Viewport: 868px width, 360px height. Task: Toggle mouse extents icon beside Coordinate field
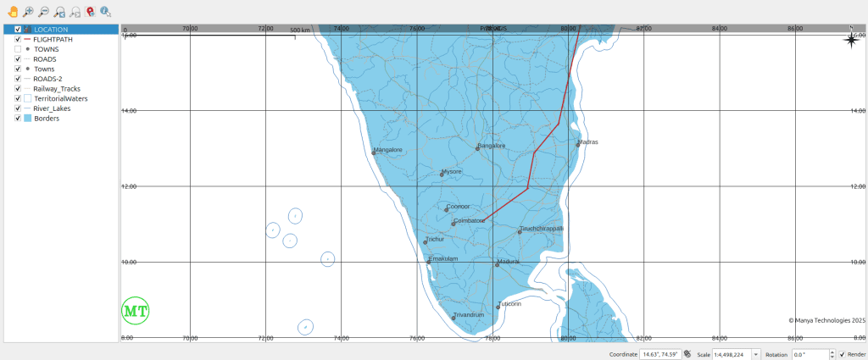coord(688,354)
